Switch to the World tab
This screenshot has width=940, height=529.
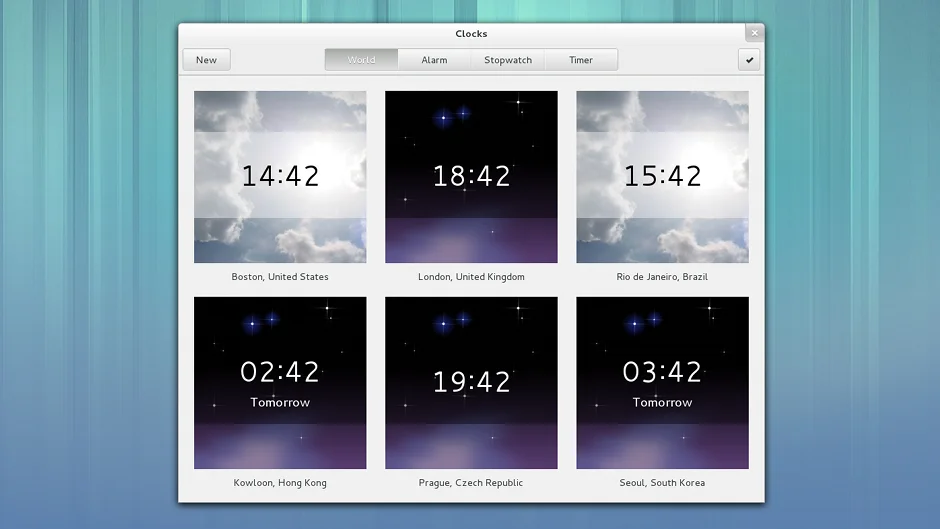[x=361, y=60]
